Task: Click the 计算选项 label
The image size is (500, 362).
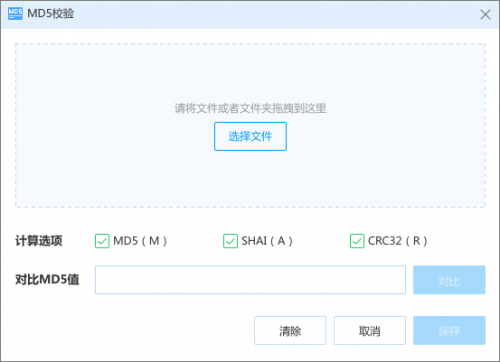Action: point(39,241)
